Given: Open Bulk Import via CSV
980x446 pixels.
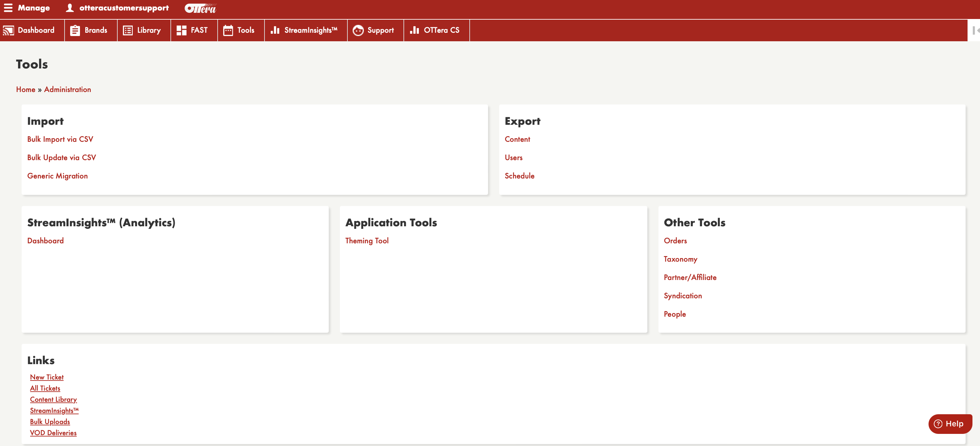Looking at the screenshot, I should pyautogui.click(x=60, y=139).
